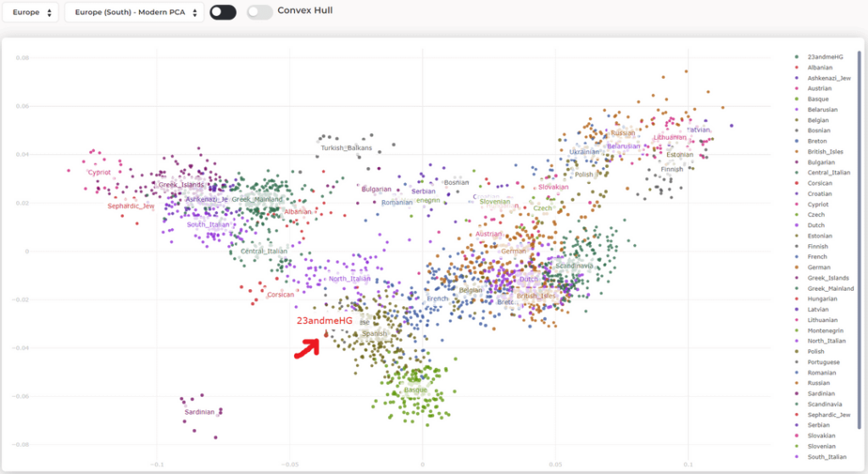Click the Sardinian cluster label on plot
This screenshot has width=868, height=474.
coord(199,412)
